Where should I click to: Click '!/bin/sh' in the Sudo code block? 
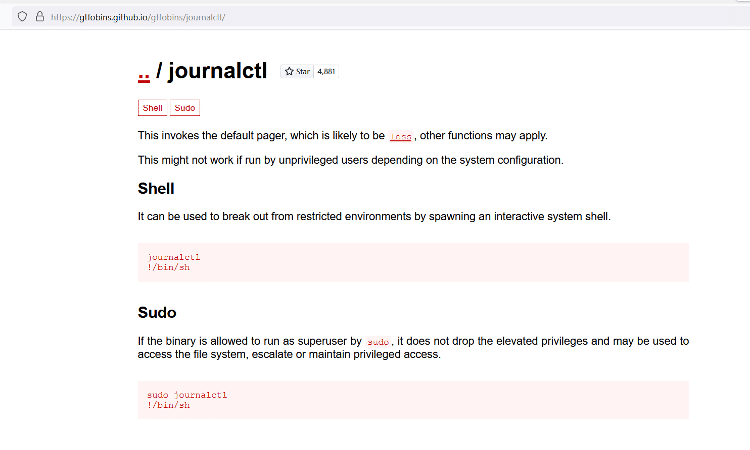[168, 405]
